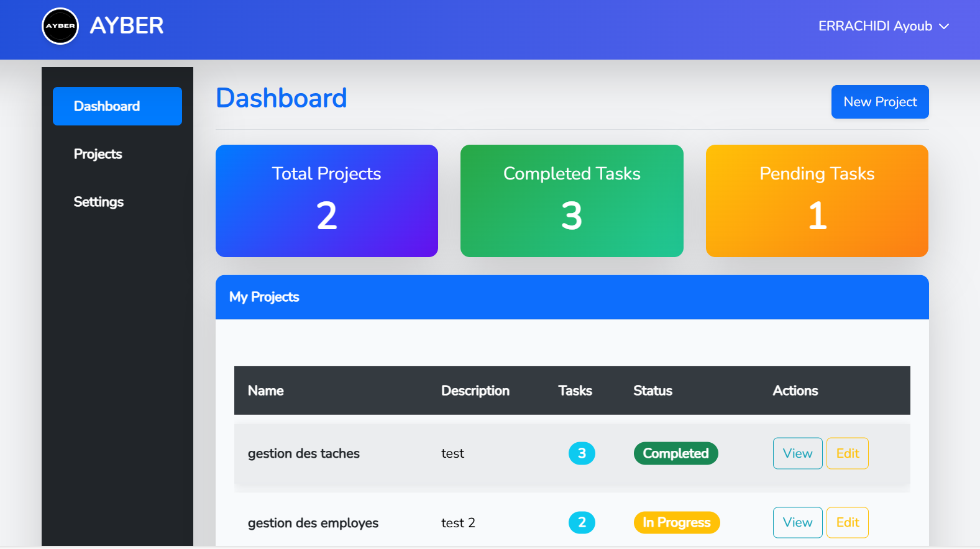
Task: View the gestion des employes project
Action: tap(797, 522)
